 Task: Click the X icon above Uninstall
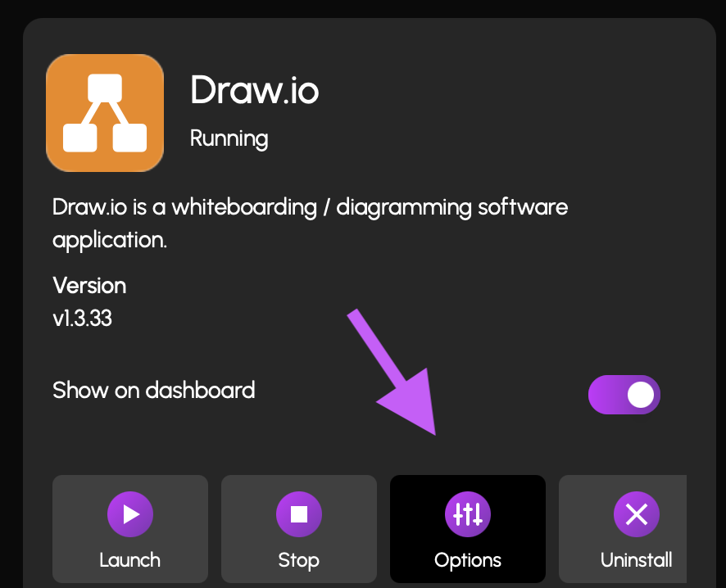pos(637,514)
